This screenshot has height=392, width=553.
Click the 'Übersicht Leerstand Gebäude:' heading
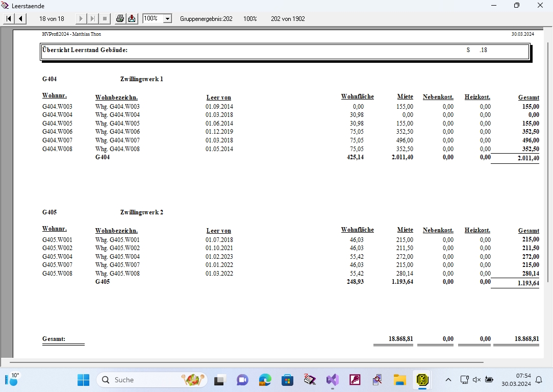click(x=85, y=50)
